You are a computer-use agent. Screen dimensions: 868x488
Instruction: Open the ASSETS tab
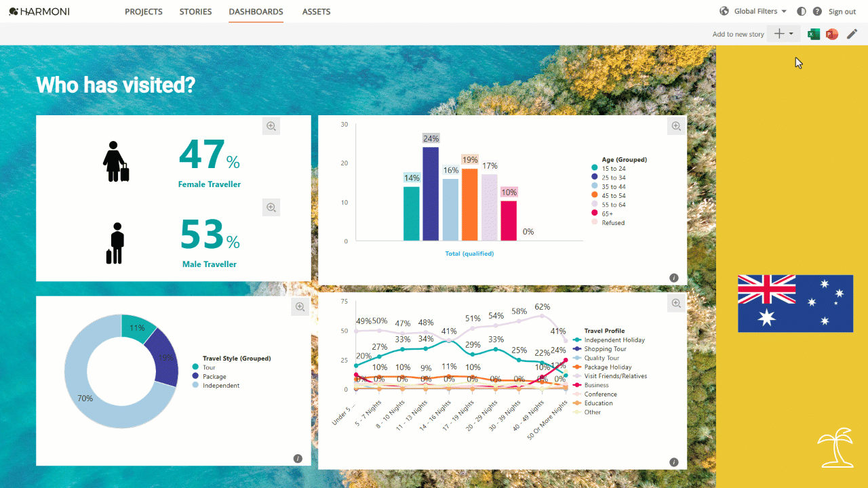[316, 12]
